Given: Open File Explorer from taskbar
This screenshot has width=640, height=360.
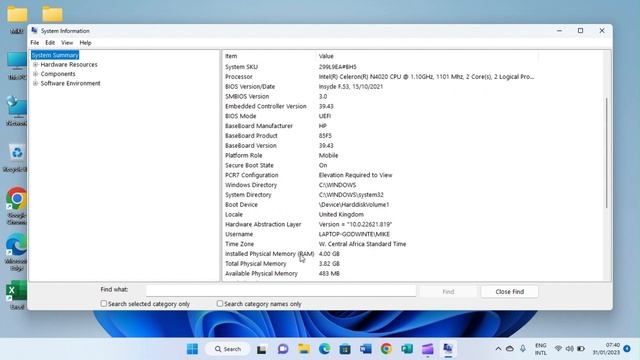Looking at the screenshot, I should (304, 349).
